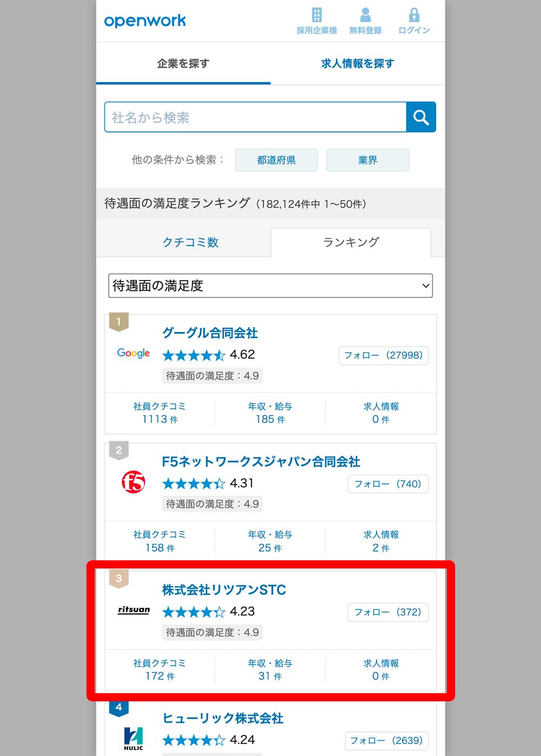This screenshot has height=756, width=541.
Task: Click the Google company logo
Action: pos(134,353)
